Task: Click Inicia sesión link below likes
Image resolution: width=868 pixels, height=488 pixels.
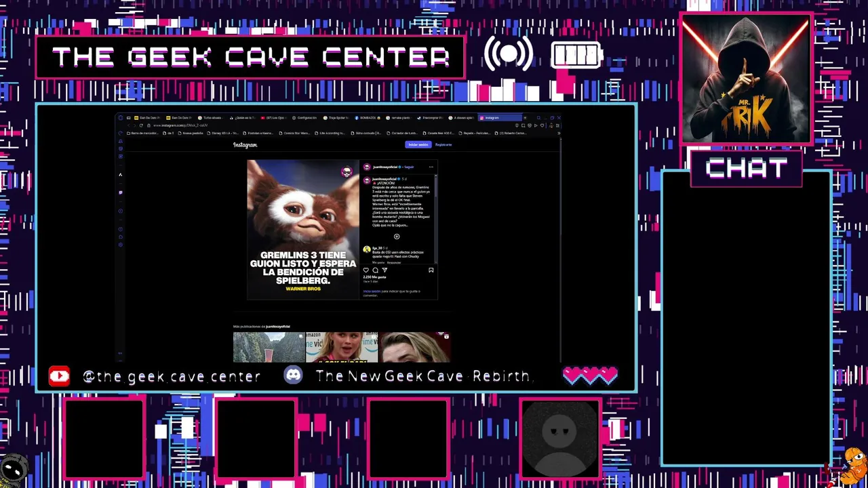Action: coord(372,291)
